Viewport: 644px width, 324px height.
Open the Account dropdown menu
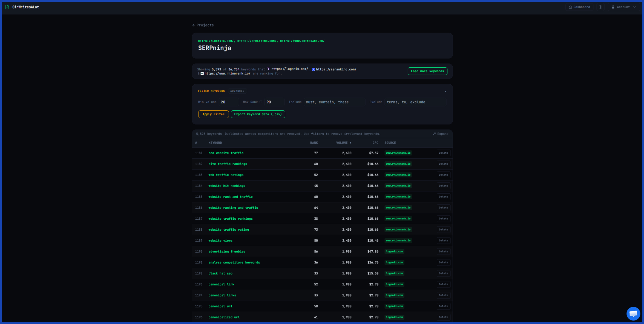click(x=624, y=7)
